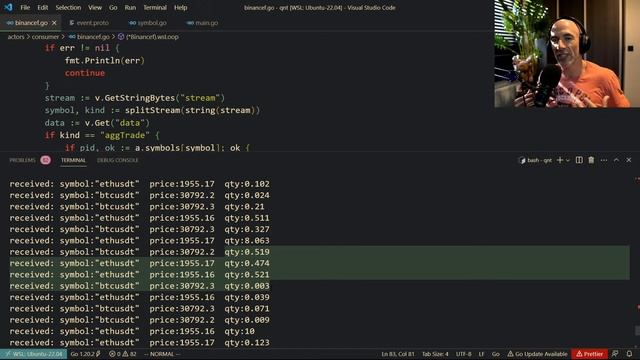This screenshot has width=640, height=360.
Task: Click the terminal vertical scrollbar thumb
Action: pyautogui.click(x=637, y=330)
